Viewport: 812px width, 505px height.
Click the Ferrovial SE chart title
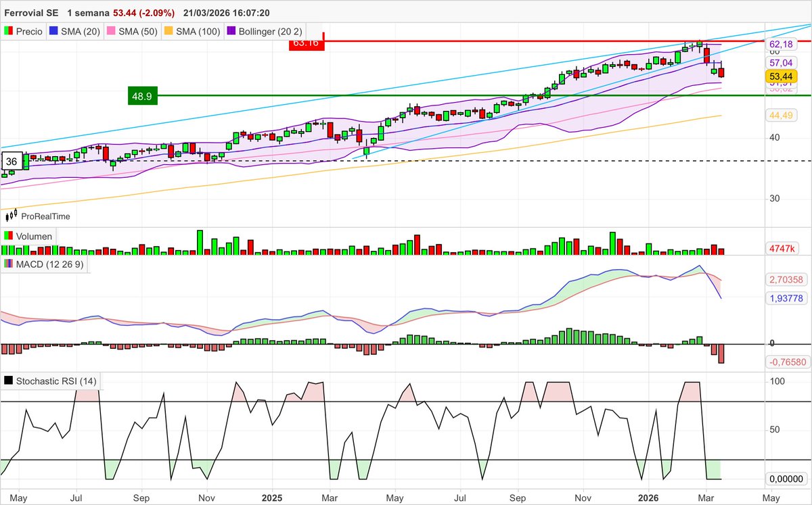(31, 13)
